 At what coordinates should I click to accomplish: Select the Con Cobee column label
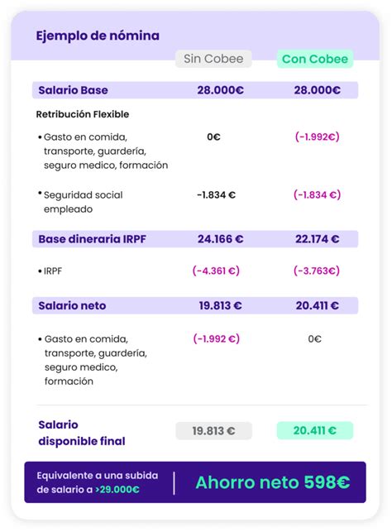315,59
